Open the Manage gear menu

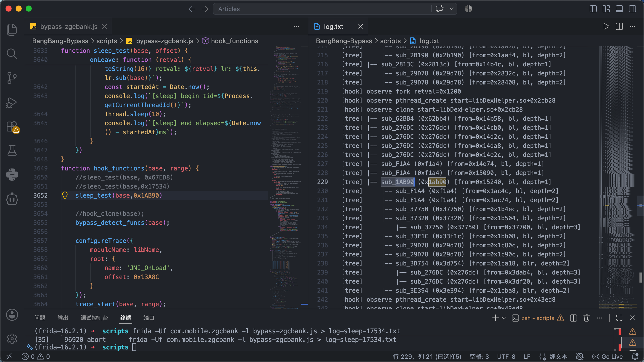12,339
